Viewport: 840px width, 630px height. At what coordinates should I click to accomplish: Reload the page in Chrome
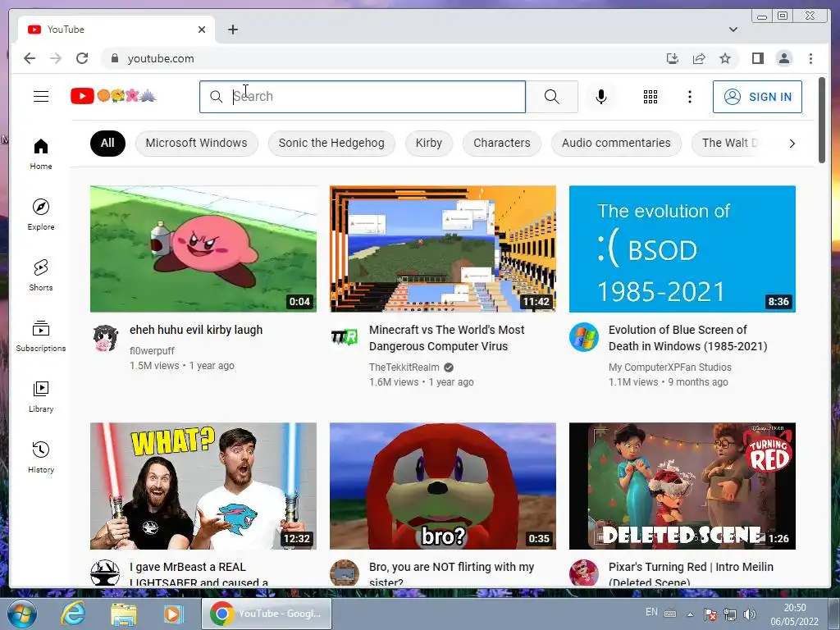tap(82, 58)
